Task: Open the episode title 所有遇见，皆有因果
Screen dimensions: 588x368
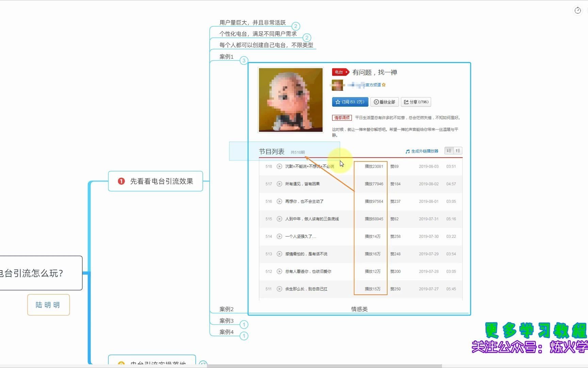Action: [x=303, y=184]
